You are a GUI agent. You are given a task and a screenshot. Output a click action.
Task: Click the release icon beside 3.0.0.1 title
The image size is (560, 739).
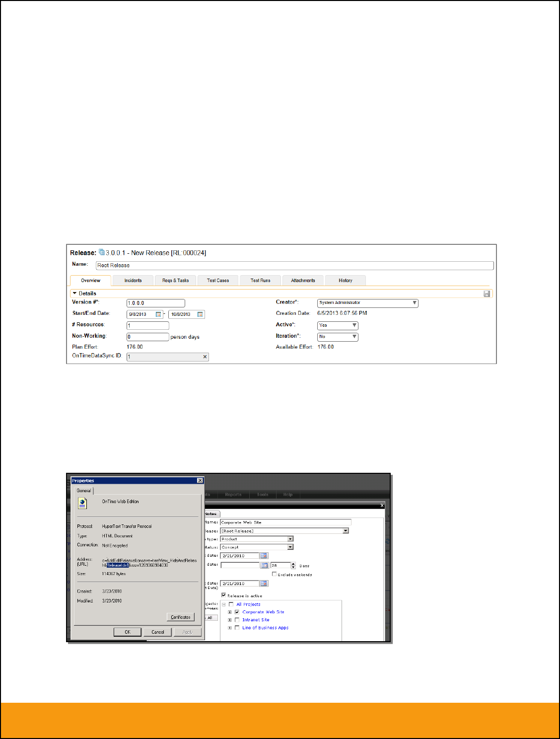click(102, 252)
